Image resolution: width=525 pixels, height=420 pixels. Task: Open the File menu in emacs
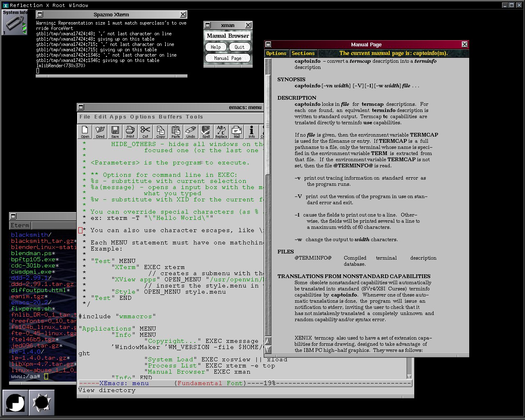click(85, 117)
